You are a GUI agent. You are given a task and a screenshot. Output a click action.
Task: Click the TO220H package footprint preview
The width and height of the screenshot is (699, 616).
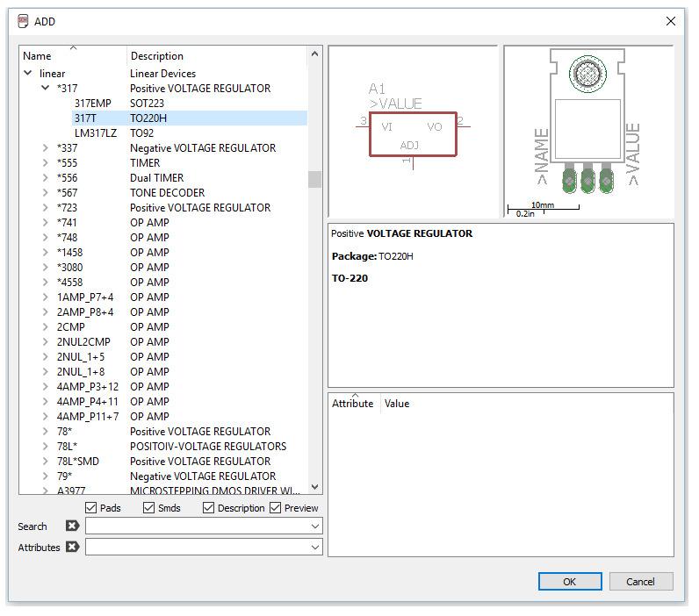coord(588,132)
